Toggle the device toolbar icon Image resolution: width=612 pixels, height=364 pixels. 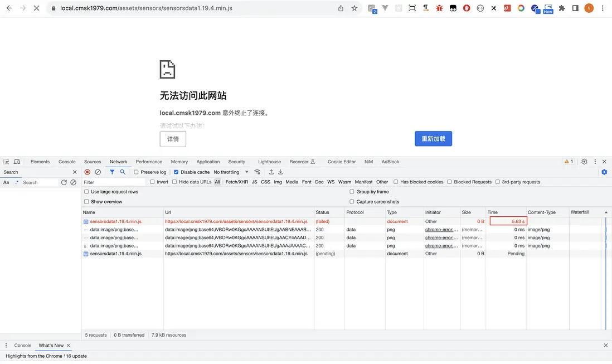click(17, 162)
